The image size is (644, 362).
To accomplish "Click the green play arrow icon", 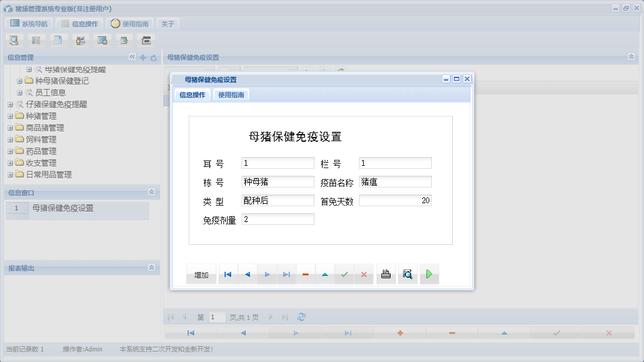I will coord(429,274).
